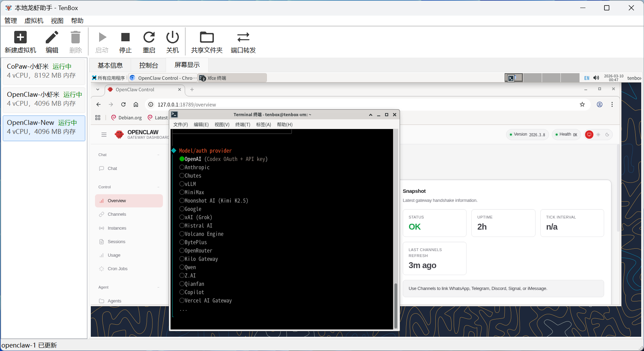Select system theme monitor icon

589,135
